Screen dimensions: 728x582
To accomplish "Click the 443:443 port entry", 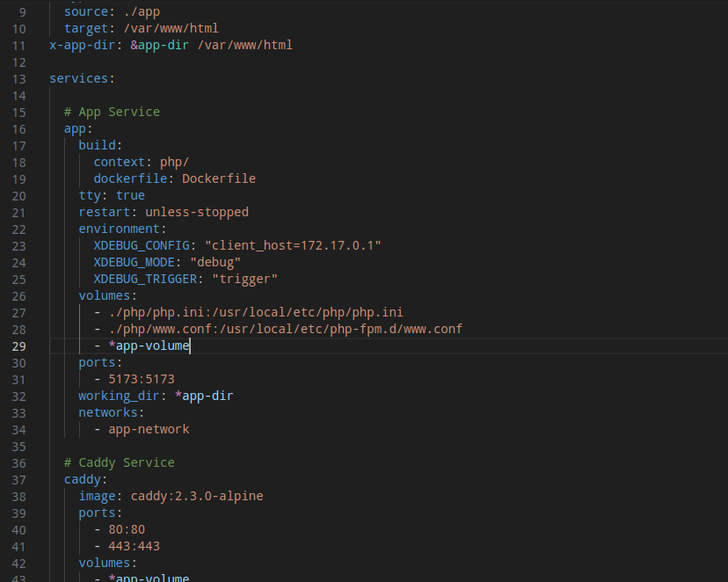I will [x=135, y=546].
